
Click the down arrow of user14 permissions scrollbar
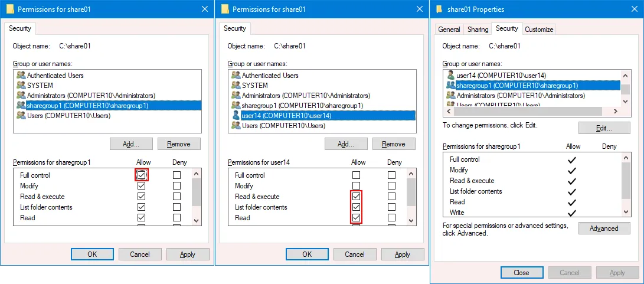coord(411,220)
